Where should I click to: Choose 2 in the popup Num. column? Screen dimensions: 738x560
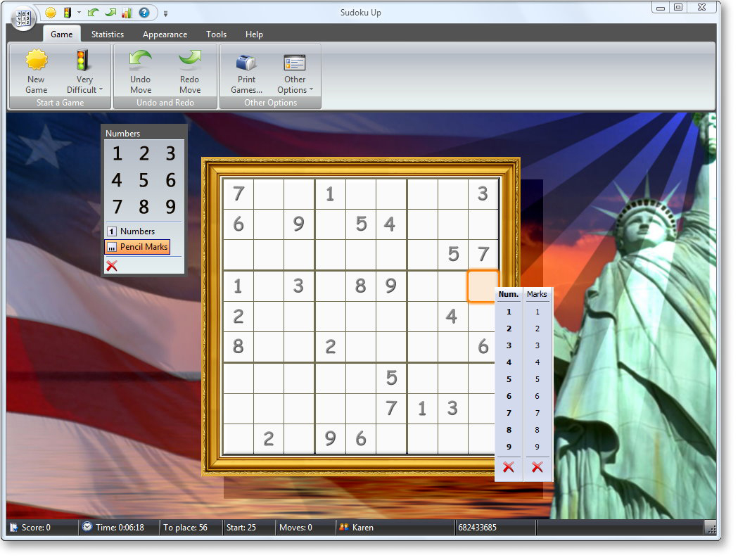tap(509, 329)
